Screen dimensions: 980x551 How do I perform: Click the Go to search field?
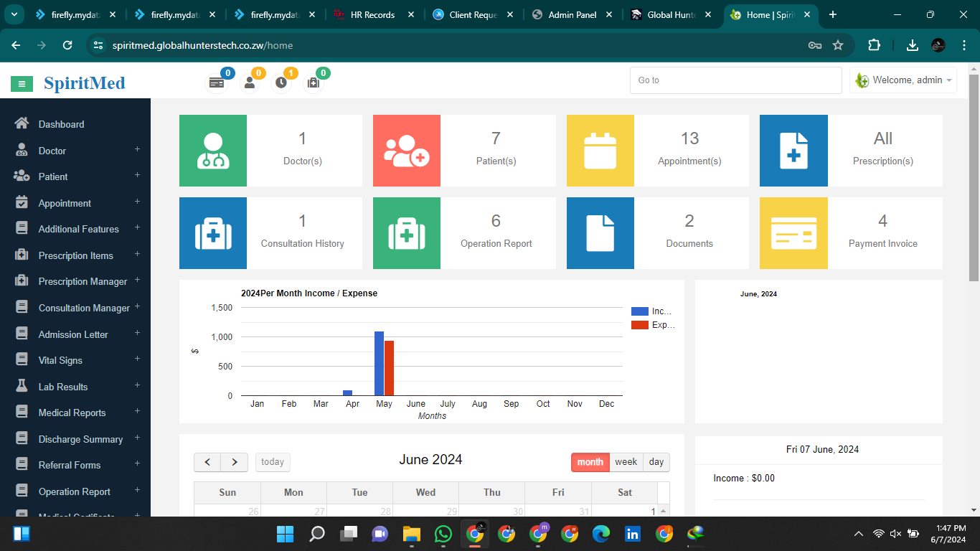pyautogui.click(x=735, y=80)
